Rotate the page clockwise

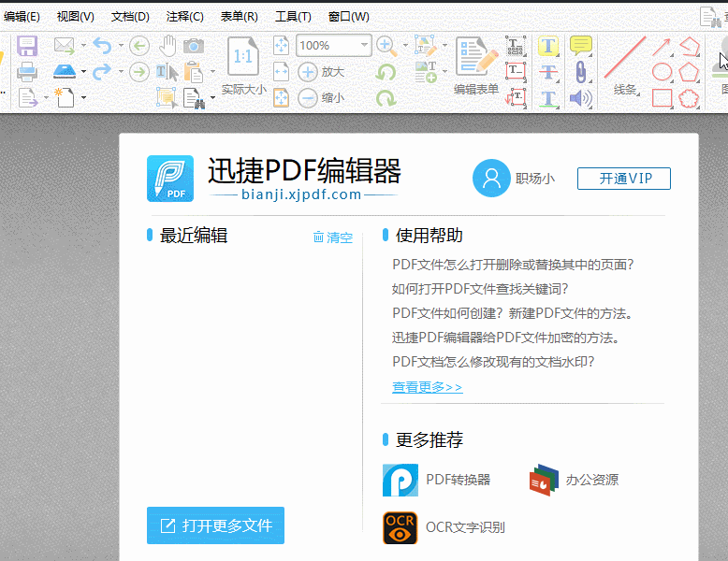point(386,98)
